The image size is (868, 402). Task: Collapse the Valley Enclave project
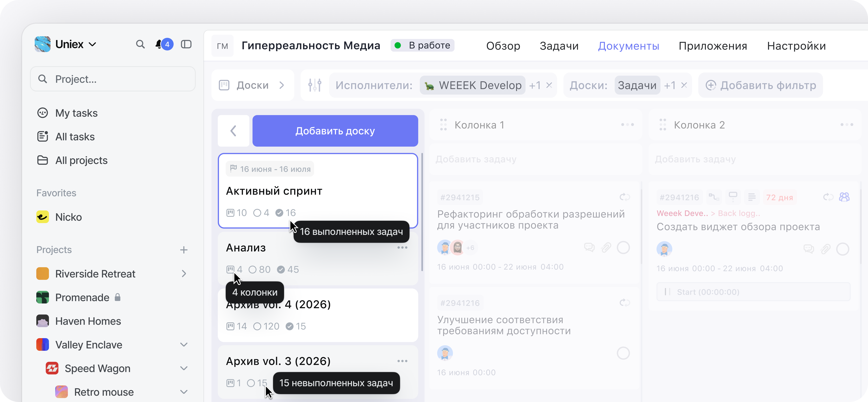[184, 344]
